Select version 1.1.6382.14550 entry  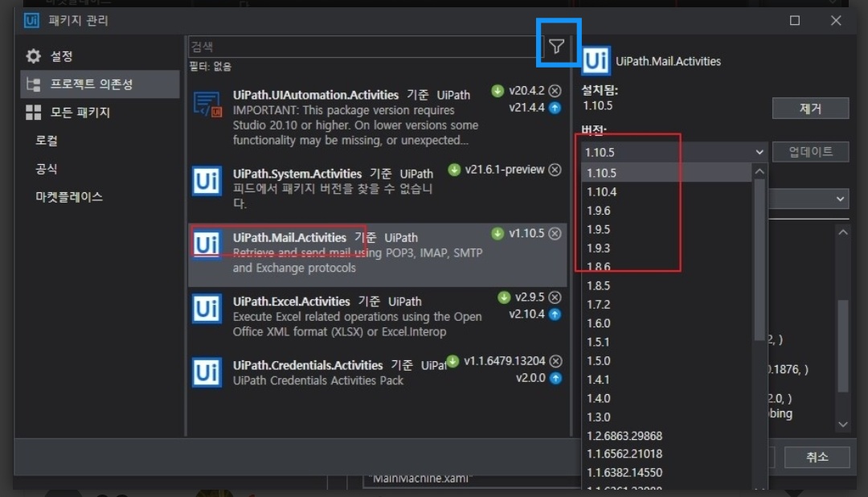[666, 473]
